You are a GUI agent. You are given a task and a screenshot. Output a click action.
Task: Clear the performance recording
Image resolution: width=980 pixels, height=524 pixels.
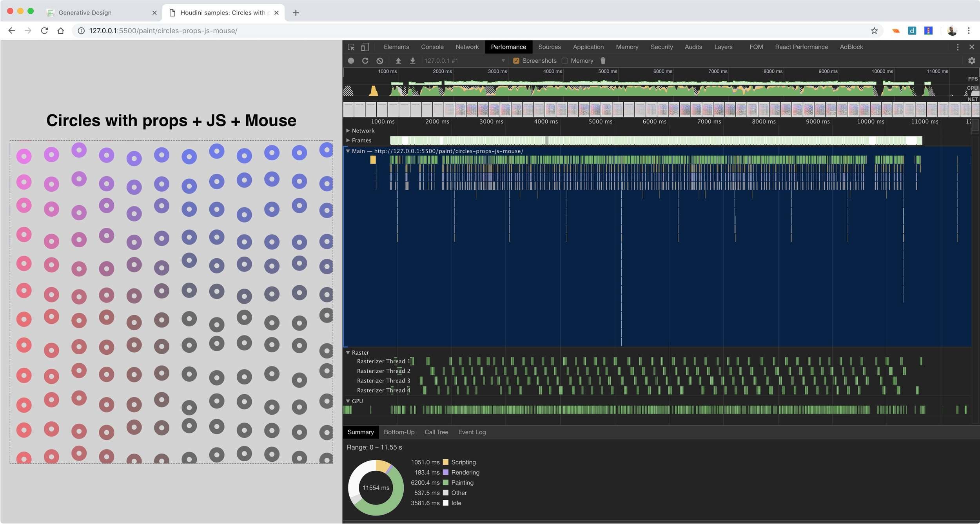[x=379, y=61]
